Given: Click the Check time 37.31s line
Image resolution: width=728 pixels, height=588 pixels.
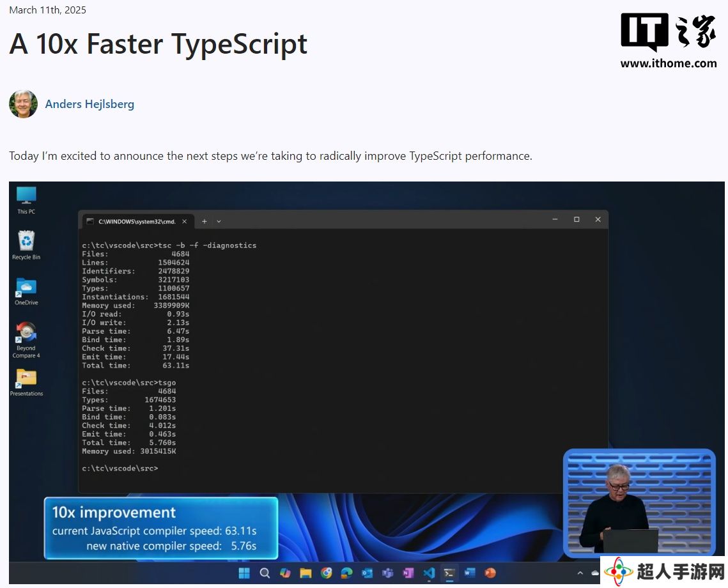Looking at the screenshot, I should (136, 348).
